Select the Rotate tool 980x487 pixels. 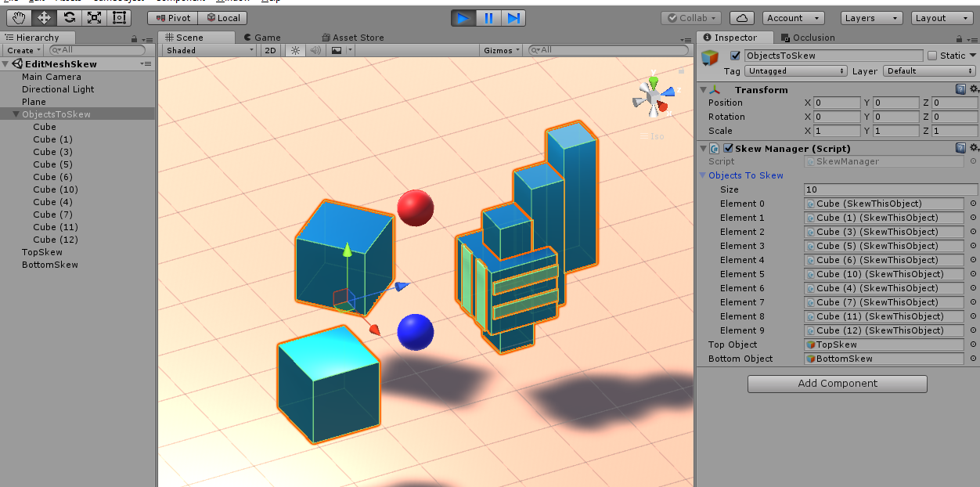point(70,17)
